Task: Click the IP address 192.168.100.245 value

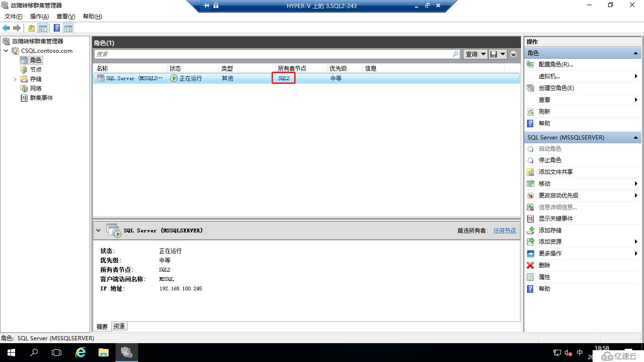Action: tap(181, 288)
